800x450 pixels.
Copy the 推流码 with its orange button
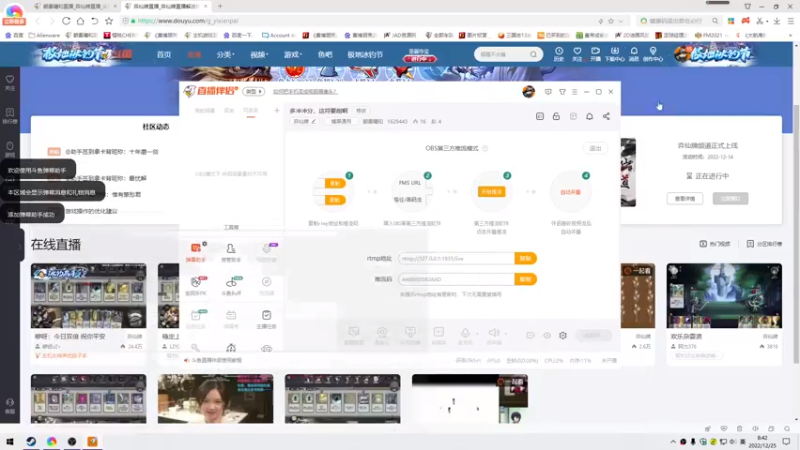click(526, 279)
